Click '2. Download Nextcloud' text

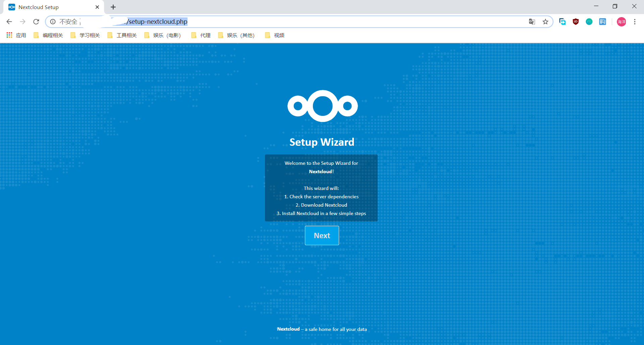(321, 205)
